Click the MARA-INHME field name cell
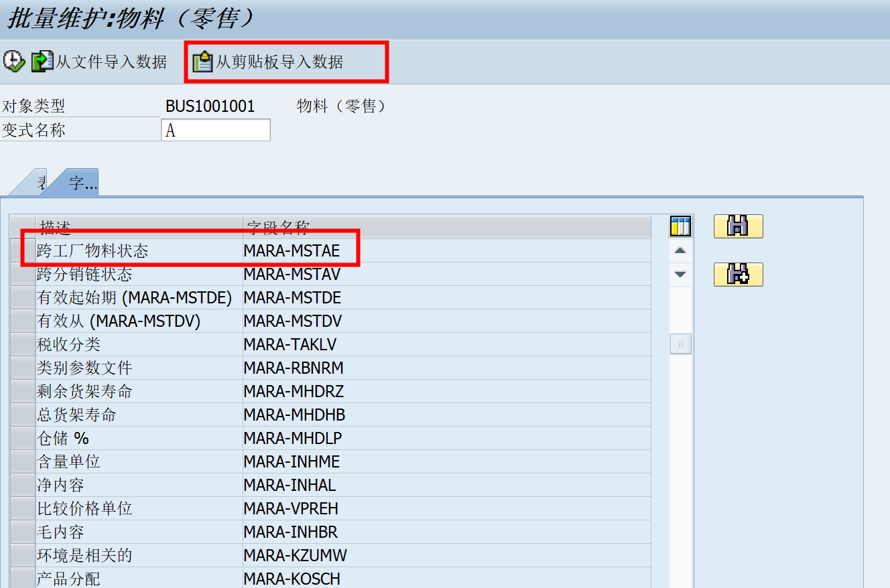The width and height of the screenshot is (890, 588). click(446, 462)
